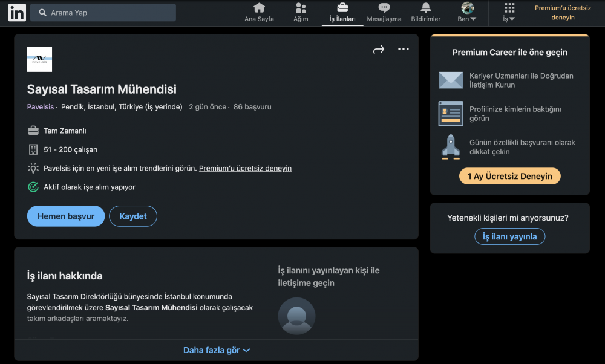Click the job poster profile avatar
This screenshot has height=364, width=605.
click(x=296, y=316)
